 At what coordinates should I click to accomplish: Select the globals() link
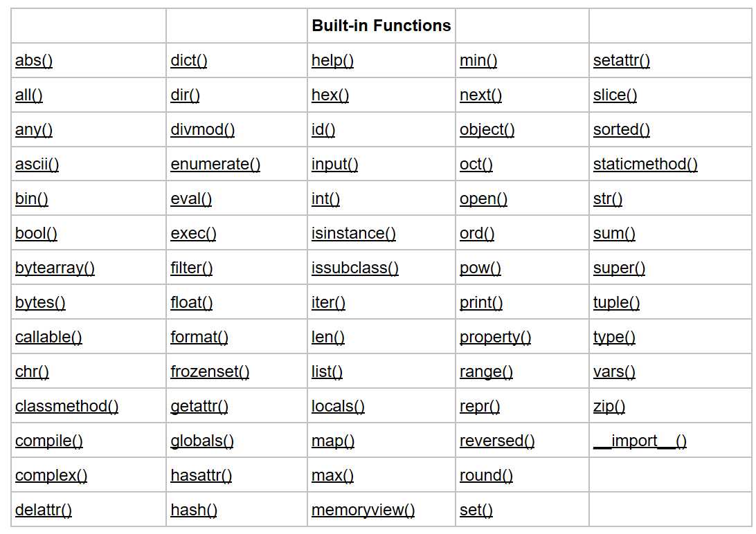202,441
